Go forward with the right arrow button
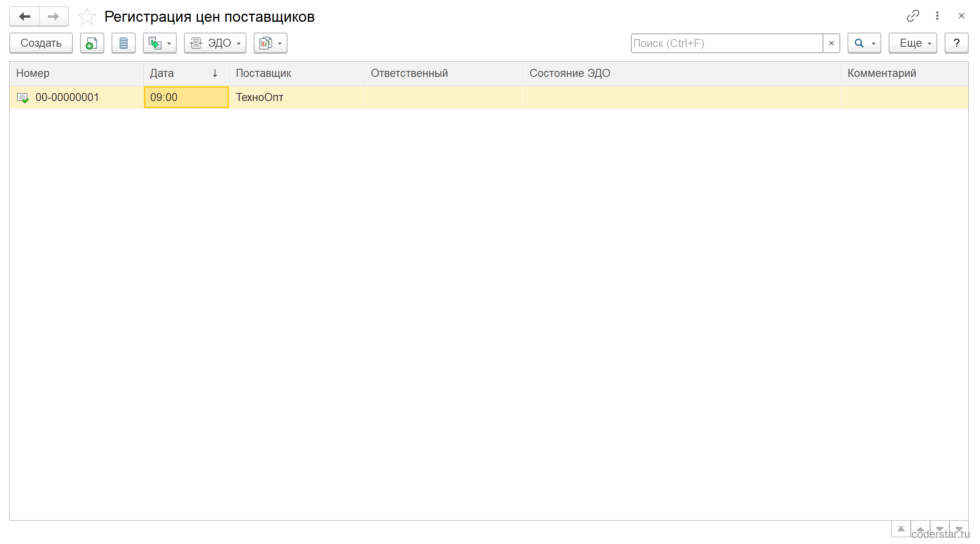The width and height of the screenshot is (980, 544). tap(54, 17)
